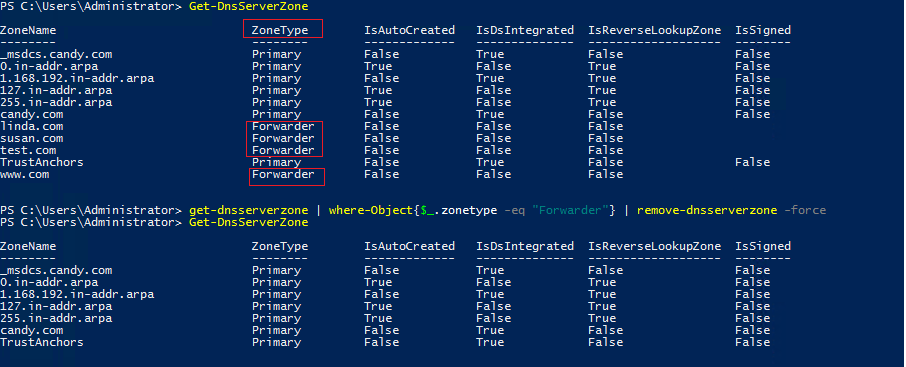
Task: Select the -force parameter in the command
Action: point(805,210)
